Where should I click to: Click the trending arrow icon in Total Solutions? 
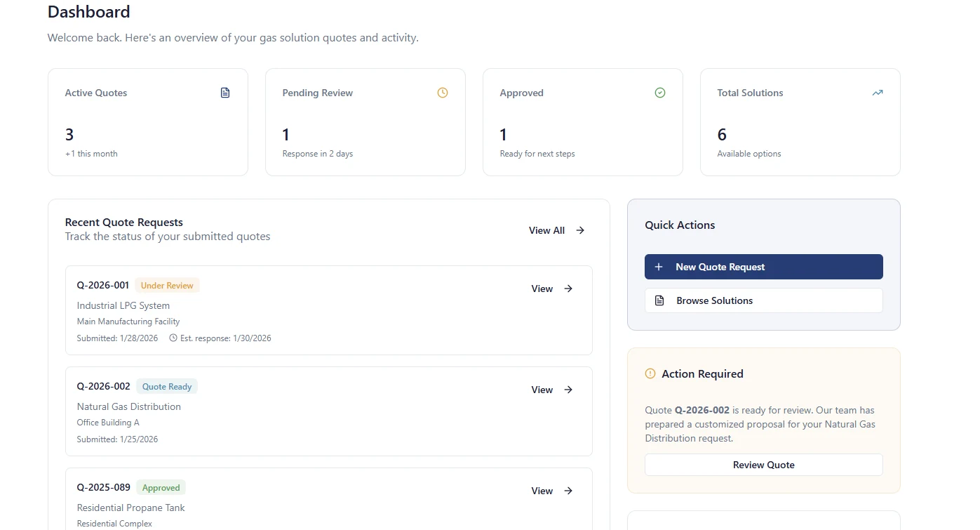coord(878,93)
